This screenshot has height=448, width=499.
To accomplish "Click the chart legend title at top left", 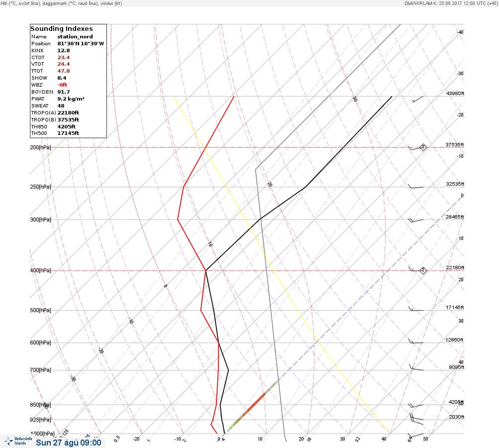I will coord(61,3).
